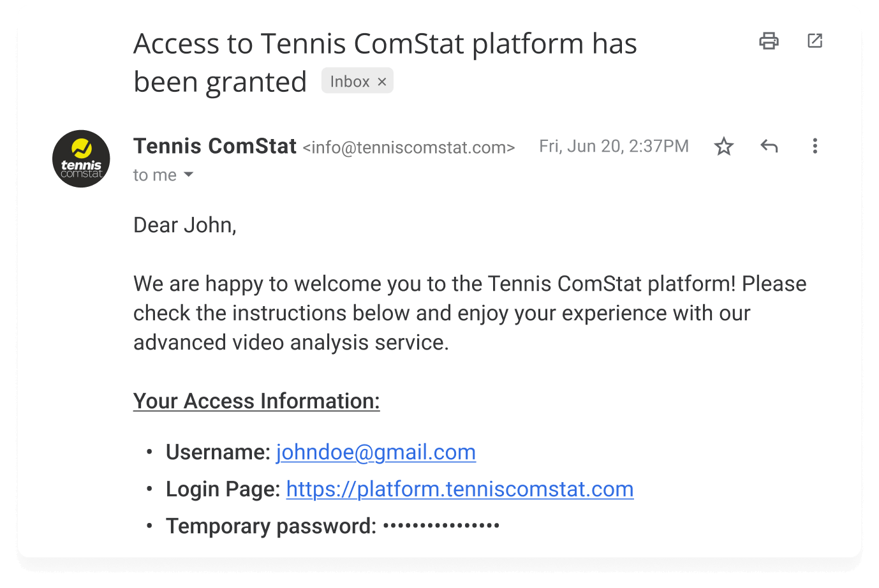Open the platform.tenniscomstat.com login link
879x588 pixels.
point(459,489)
